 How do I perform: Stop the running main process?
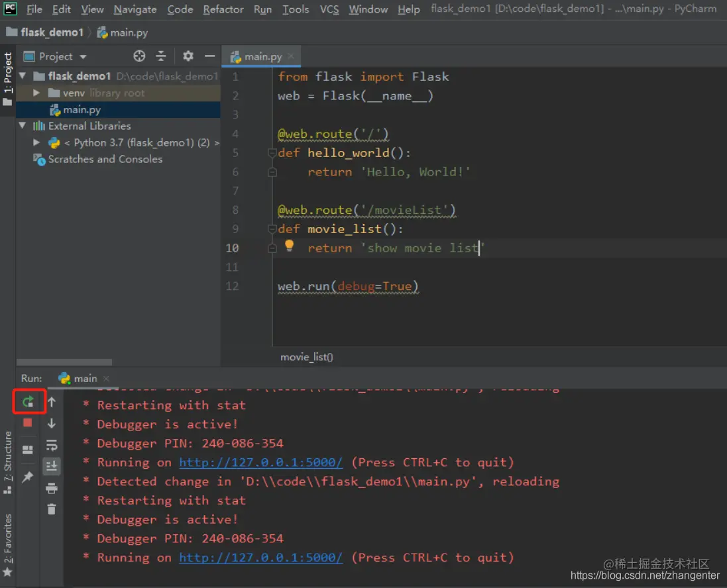click(x=28, y=423)
